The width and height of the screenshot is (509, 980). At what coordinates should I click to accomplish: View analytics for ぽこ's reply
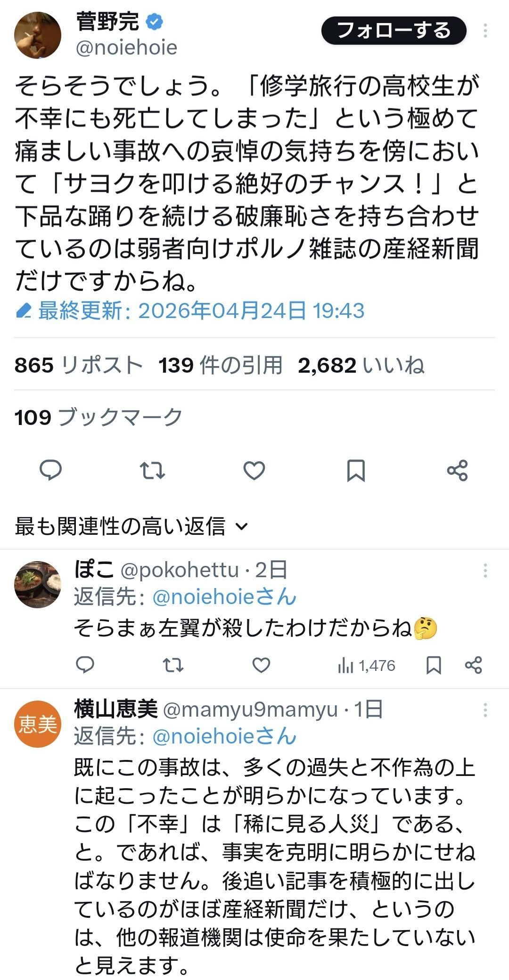[x=366, y=665]
